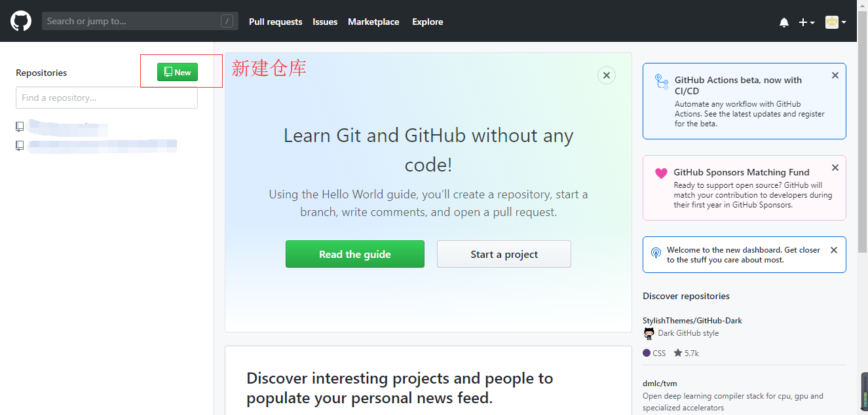Close the GitHub Actions beta notice
The image size is (868, 415).
(835, 75)
